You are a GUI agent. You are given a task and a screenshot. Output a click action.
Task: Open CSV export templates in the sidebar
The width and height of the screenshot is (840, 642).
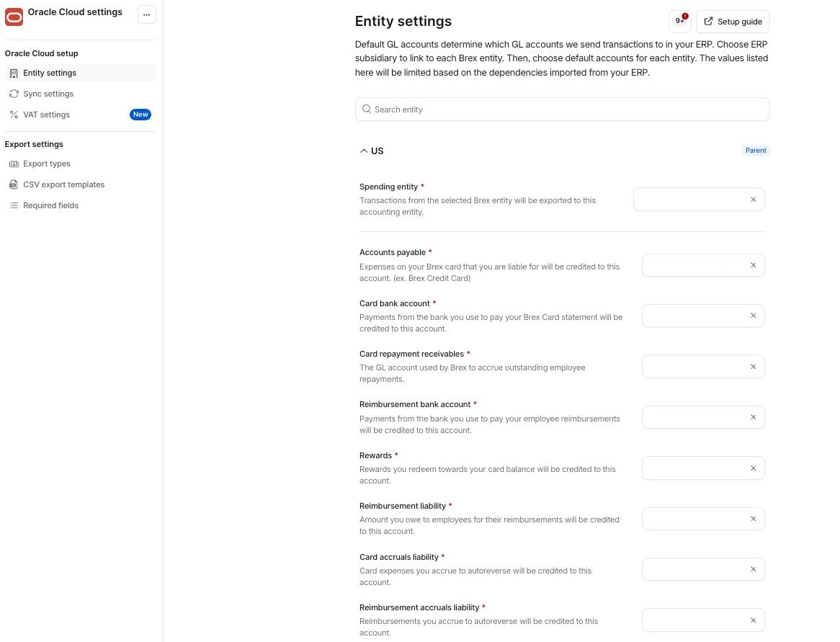(81, 185)
